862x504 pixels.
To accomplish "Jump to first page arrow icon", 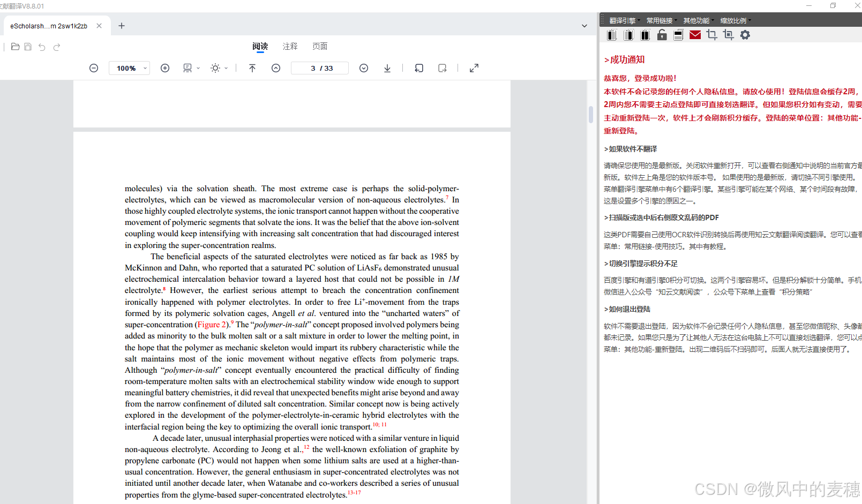I will click(252, 68).
